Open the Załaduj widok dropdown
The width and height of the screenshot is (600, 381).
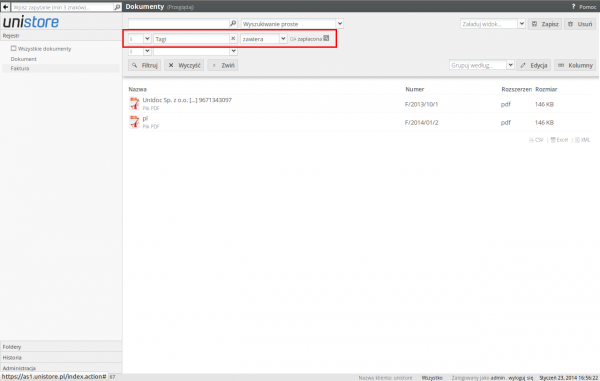pos(521,24)
